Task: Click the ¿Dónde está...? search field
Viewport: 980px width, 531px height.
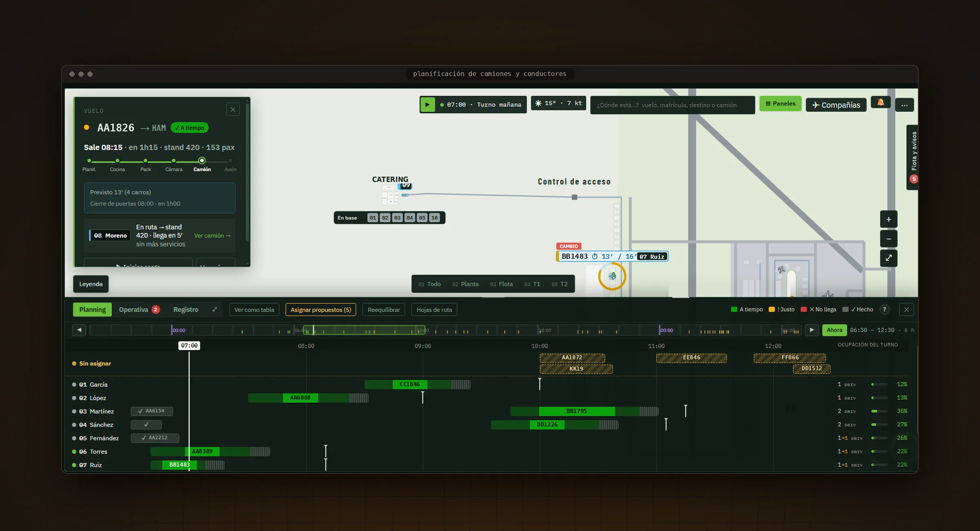Action: [672, 105]
